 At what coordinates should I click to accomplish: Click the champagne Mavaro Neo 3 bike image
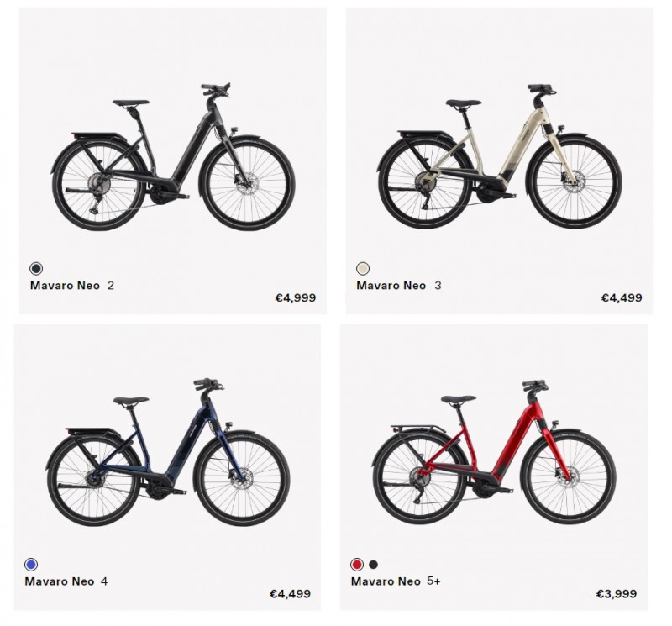pos(500,156)
